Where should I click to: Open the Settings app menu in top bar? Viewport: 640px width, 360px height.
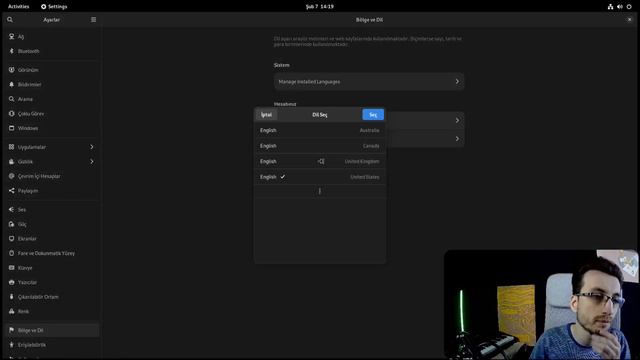point(54,7)
